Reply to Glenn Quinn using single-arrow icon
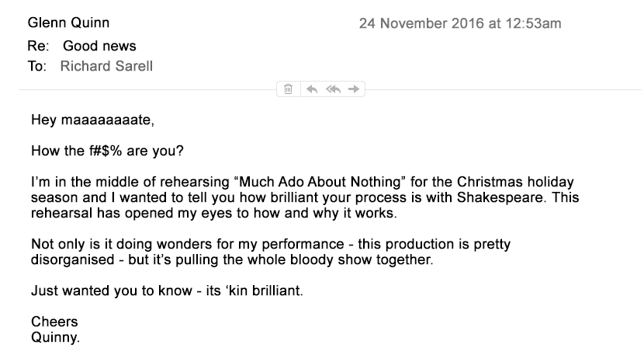 pyautogui.click(x=312, y=89)
